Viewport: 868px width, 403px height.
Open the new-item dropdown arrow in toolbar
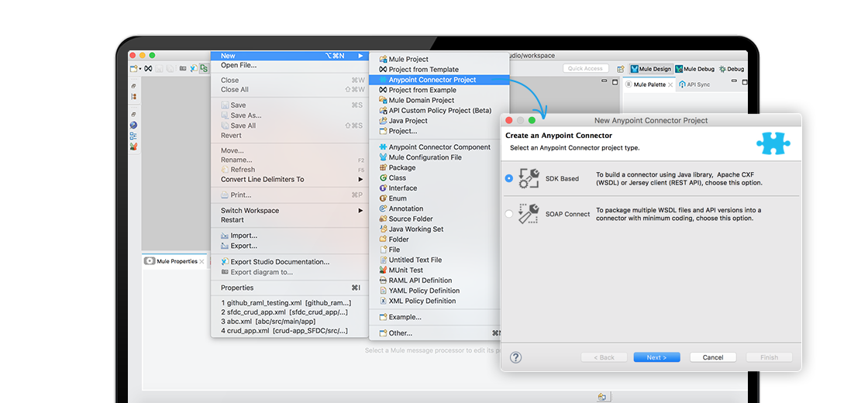[x=140, y=69]
